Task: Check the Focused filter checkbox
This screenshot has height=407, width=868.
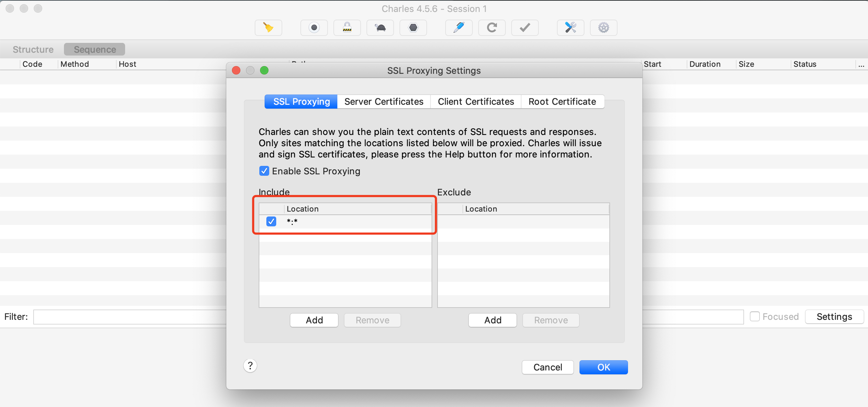Action: tap(754, 316)
